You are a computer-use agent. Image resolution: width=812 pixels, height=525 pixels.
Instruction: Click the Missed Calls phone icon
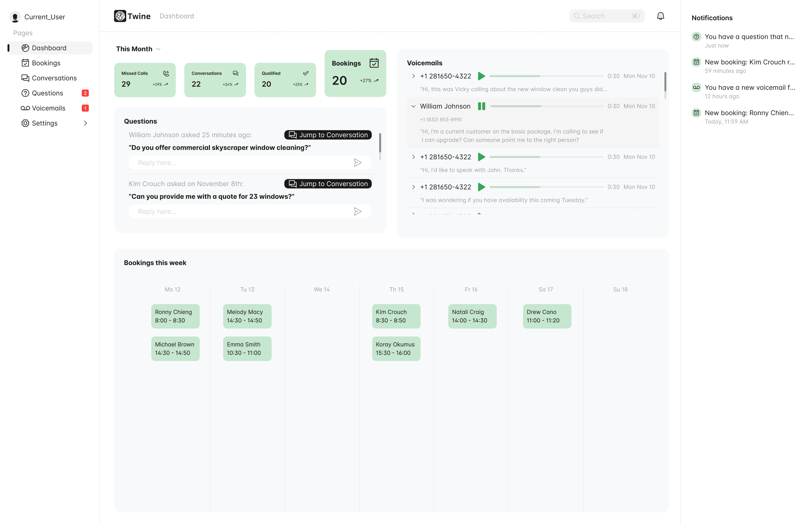[x=166, y=73]
